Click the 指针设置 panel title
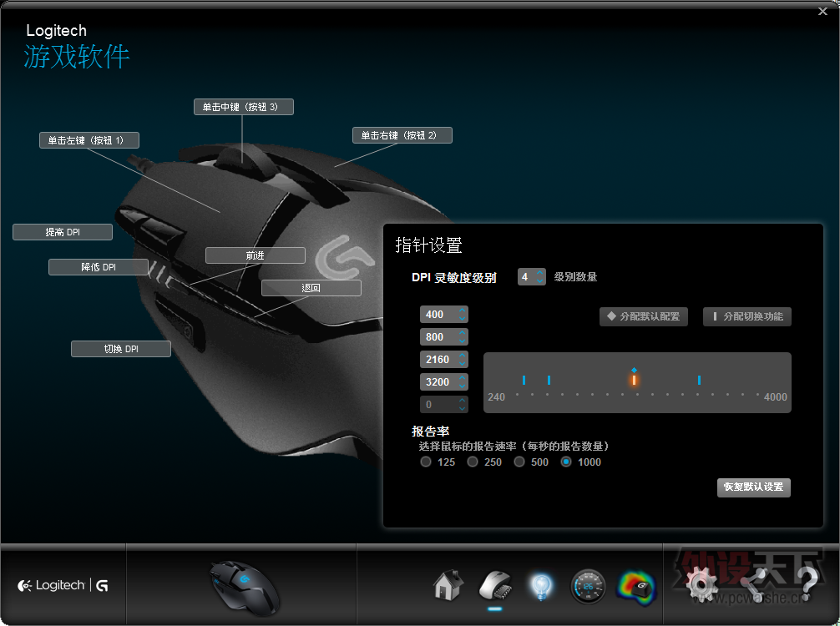Screen dimensions: 840x626 point(428,245)
